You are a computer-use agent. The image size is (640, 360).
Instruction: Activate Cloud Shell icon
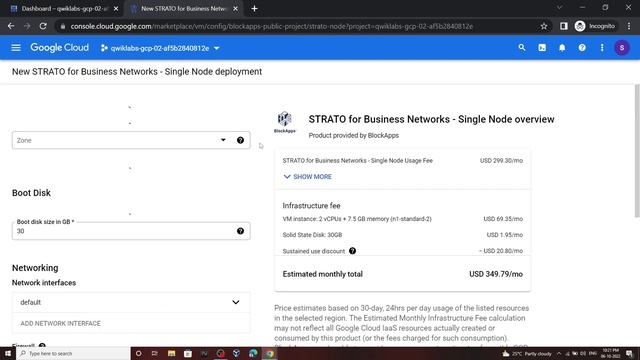pyautogui.click(x=542, y=48)
